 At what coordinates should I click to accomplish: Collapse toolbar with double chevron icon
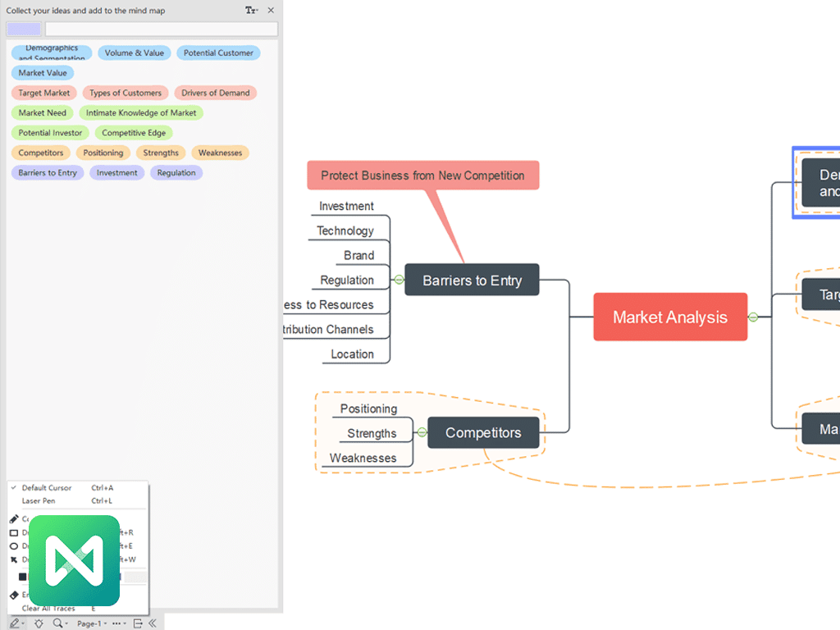(x=153, y=623)
